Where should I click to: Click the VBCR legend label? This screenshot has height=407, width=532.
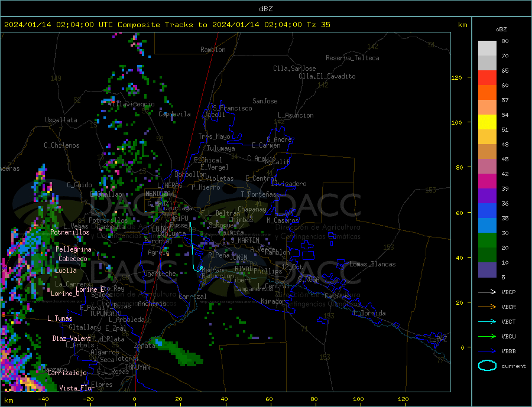coord(508,307)
